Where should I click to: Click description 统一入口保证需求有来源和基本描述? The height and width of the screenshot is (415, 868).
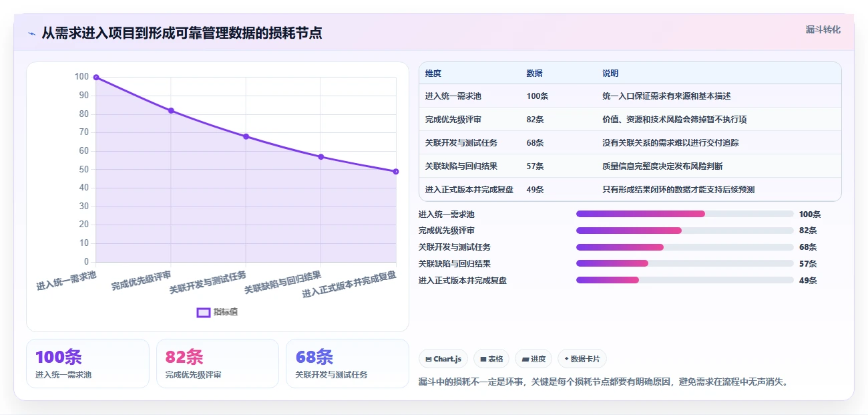tap(666, 96)
